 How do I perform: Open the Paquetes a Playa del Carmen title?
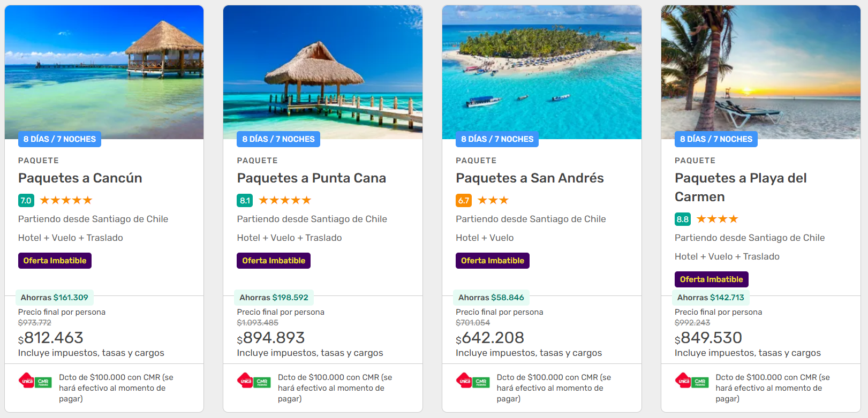(x=741, y=187)
